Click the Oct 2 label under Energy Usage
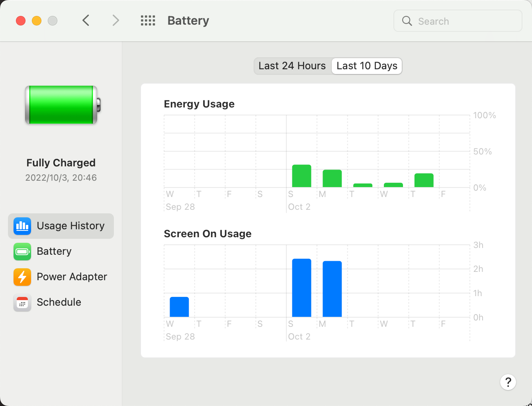The height and width of the screenshot is (406, 532). (299, 207)
